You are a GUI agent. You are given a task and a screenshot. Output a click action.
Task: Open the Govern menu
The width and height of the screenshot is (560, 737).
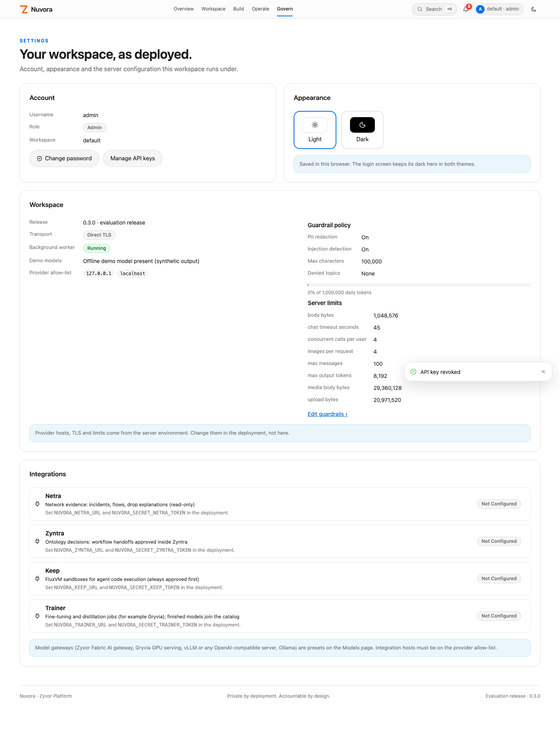285,9
